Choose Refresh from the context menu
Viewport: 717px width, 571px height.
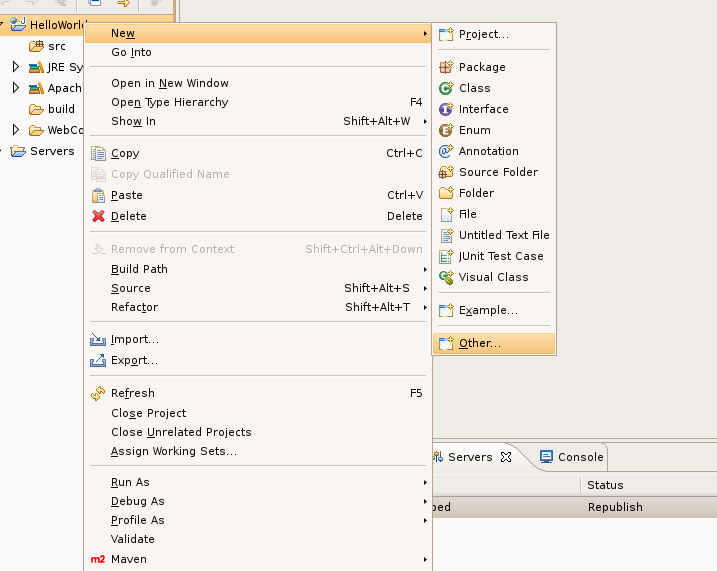[132, 393]
